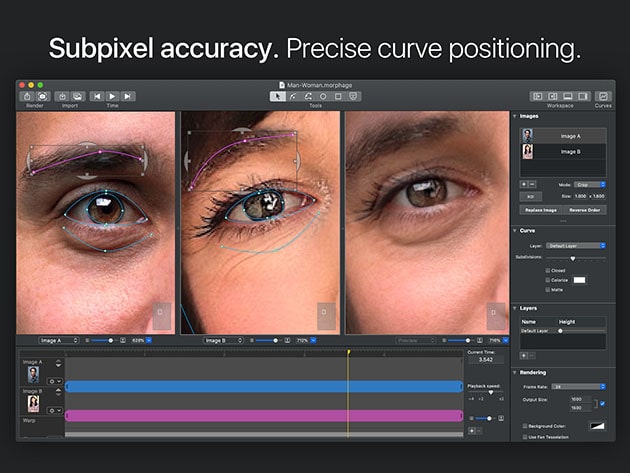Select Image A in Images list

click(563, 136)
